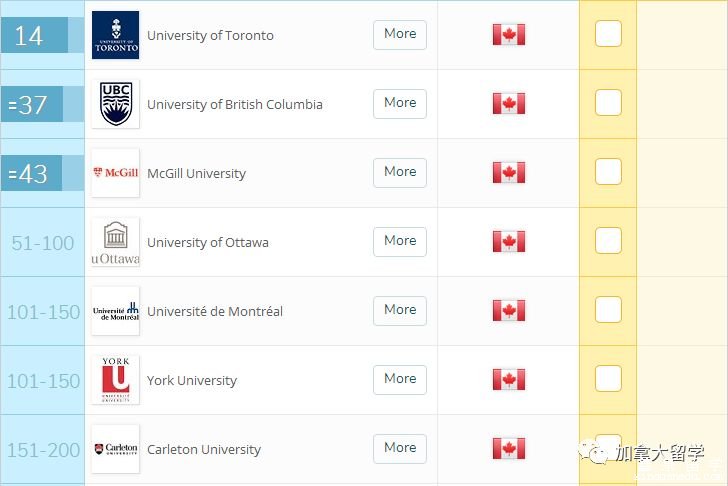Click the Canada flag in Carleton row
This screenshot has width=728, height=486.
click(x=509, y=448)
